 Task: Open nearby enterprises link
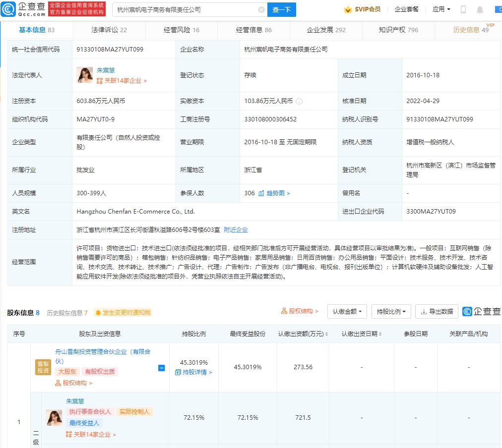(x=236, y=230)
